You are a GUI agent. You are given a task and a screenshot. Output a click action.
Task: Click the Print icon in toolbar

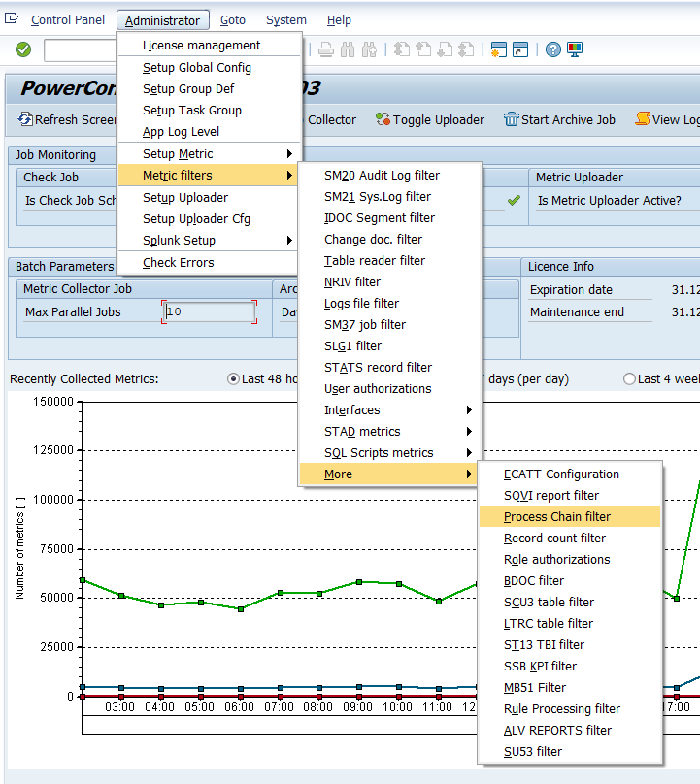(326, 49)
